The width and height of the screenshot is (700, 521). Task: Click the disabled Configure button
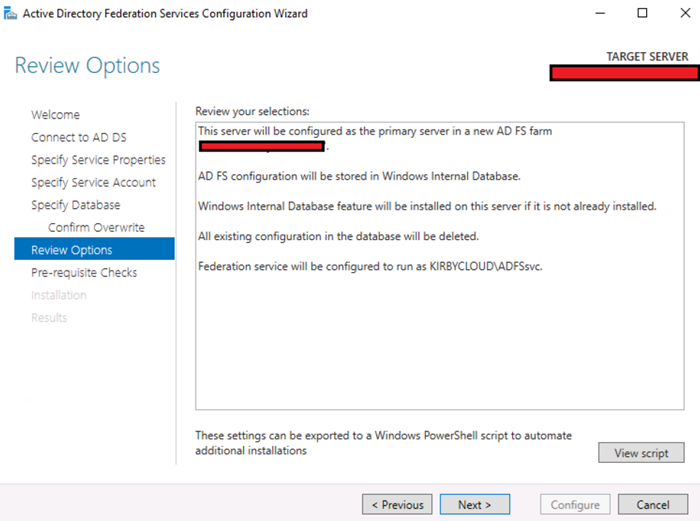point(575,504)
